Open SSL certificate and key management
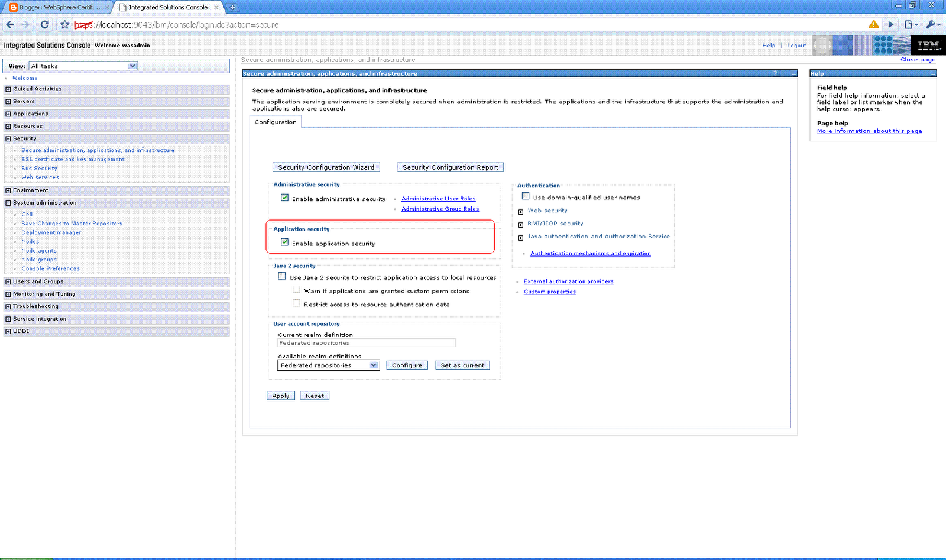Viewport: 946px width, 560px height. (x=73, y=159)
